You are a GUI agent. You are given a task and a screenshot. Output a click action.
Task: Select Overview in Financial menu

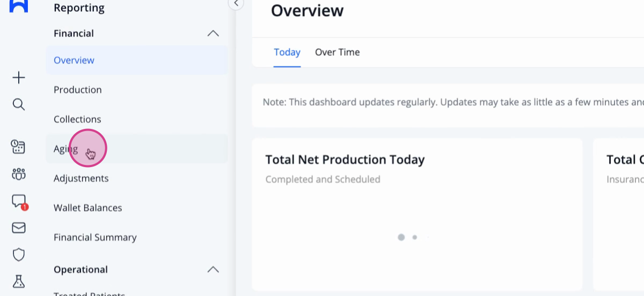point(137,60)
